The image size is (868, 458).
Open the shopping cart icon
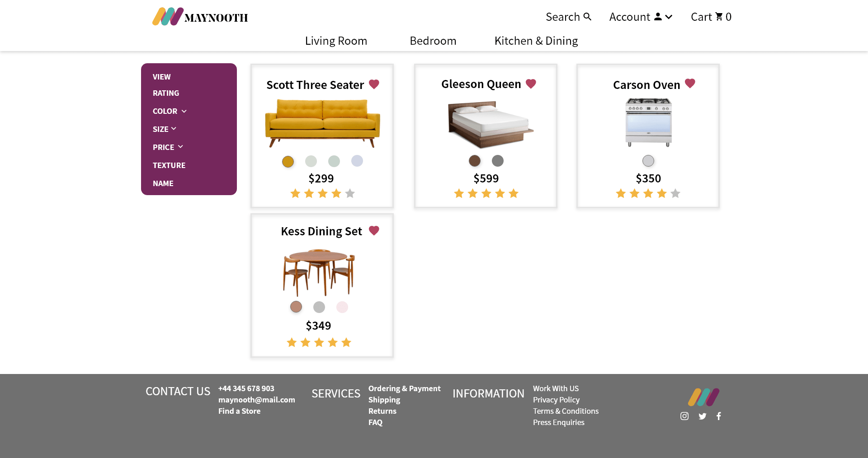[719, 17]
